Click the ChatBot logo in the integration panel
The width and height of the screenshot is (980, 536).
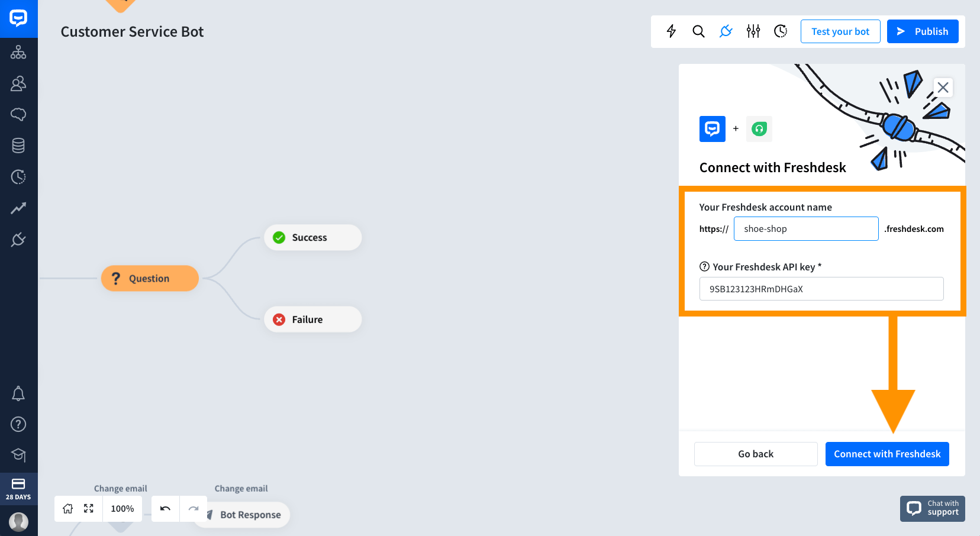coord(713,128)
